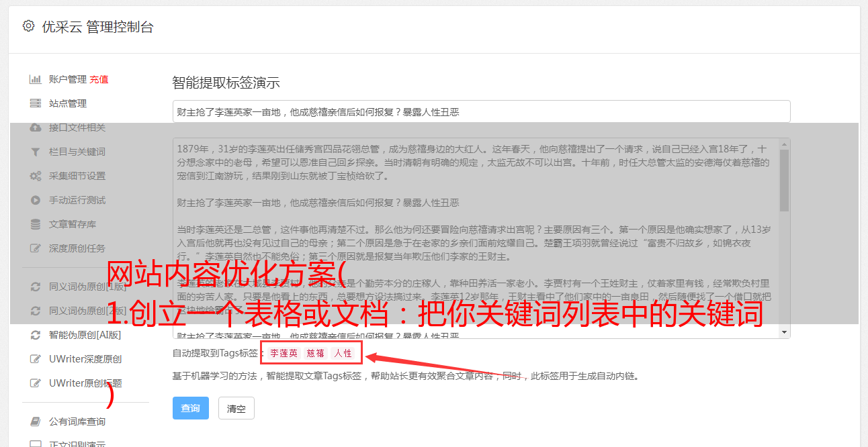The width and height of the screenshot is (868, 447).
Task: Click the funnel icon next to 栏目与关键词
Action: [36, 152]
